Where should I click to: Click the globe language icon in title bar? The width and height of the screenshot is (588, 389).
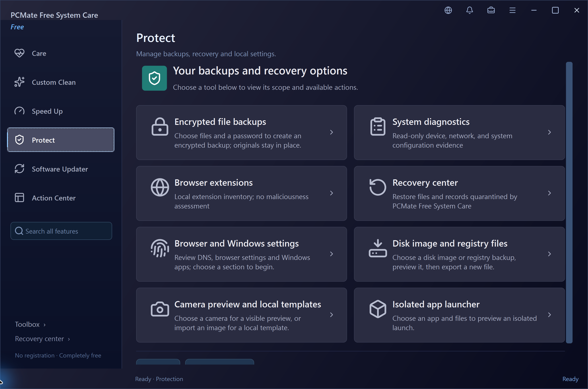[x=448, y=10]
